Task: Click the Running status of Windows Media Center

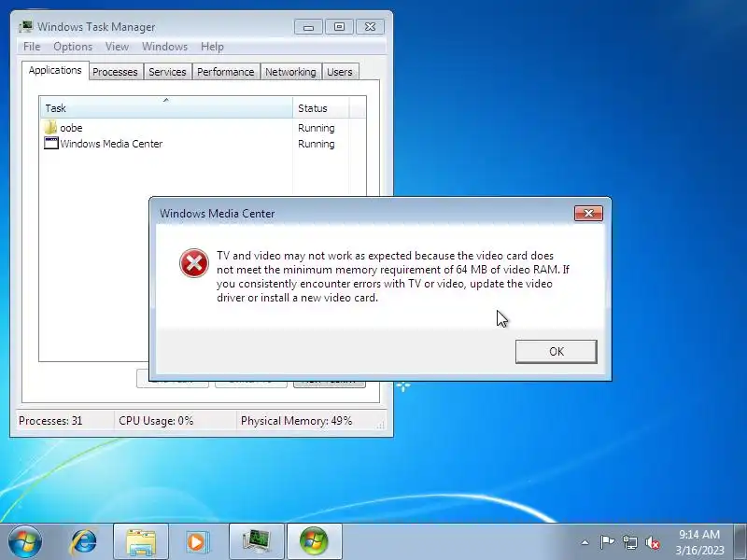Action: [x=317, y=144]
